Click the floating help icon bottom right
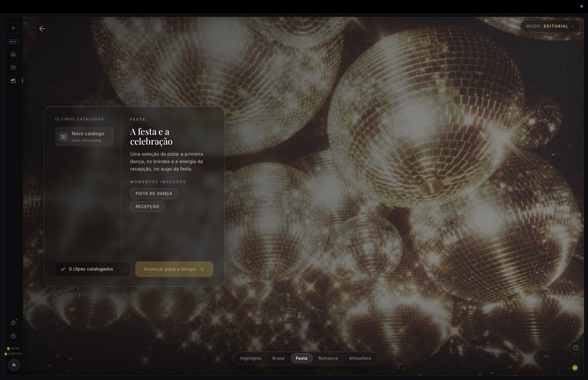The image size is (588, 380). pos(576,348)
